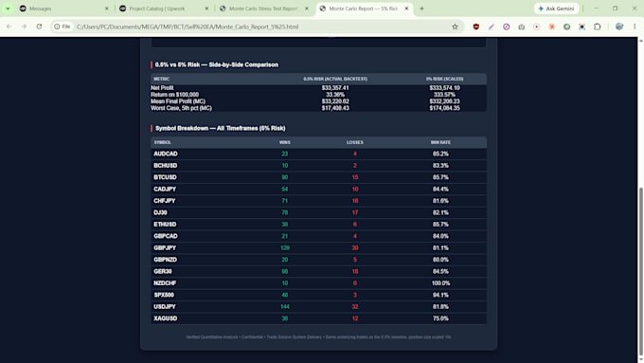Click the WIN RATE column header
Image resolution: width=644 pixels, height=363 pixels.
pyautogui.click(x=440, y=142)
